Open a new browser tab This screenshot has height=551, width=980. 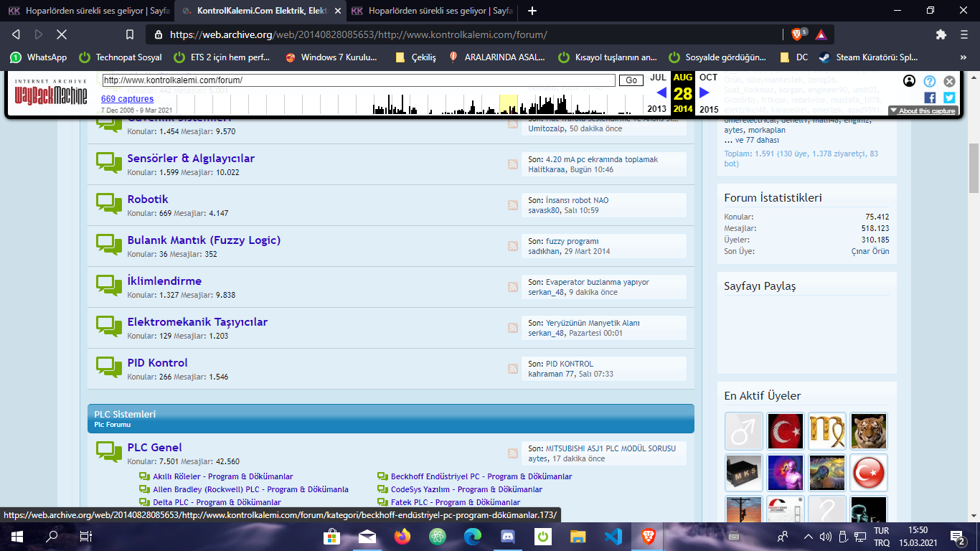tap(532, 11)
